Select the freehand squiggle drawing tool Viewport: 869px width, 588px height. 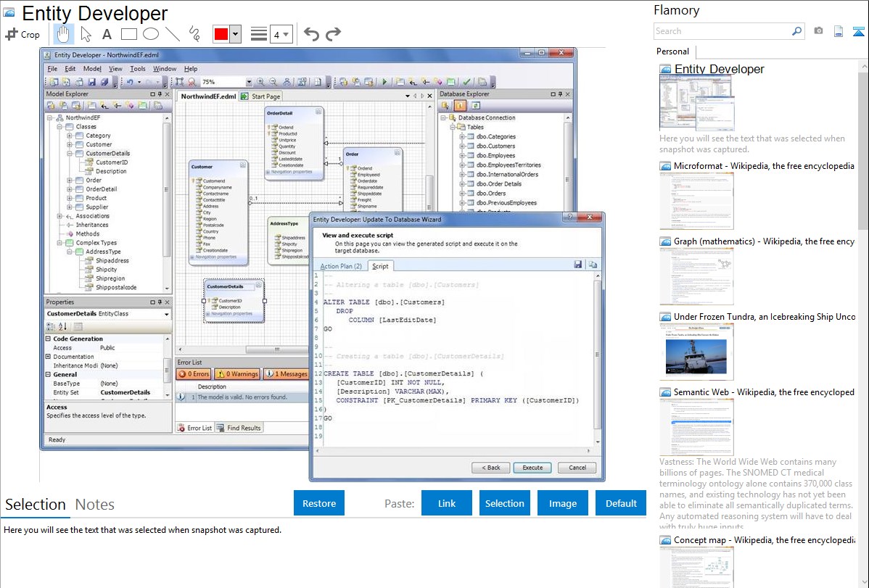pos(194,34)
